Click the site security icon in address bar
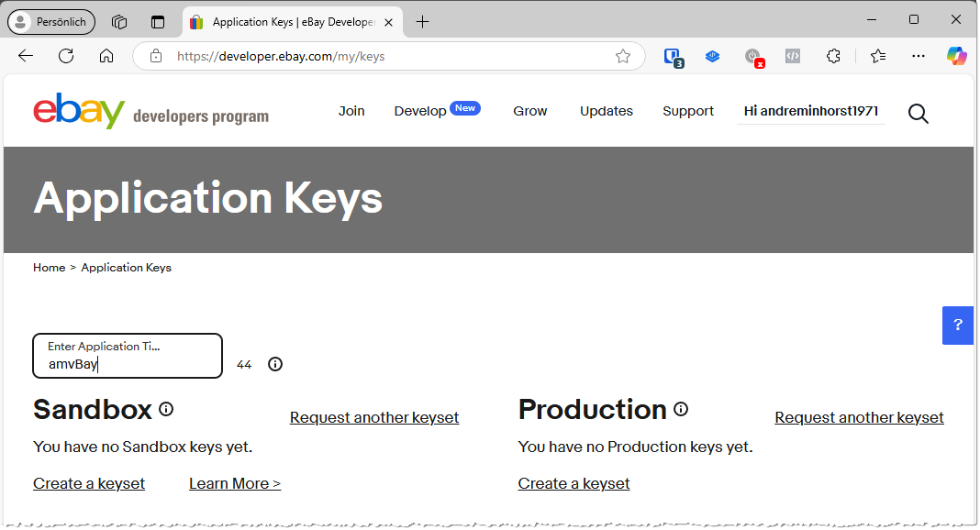Viewport: 980px width, 530px height. (x=156, y=56)
